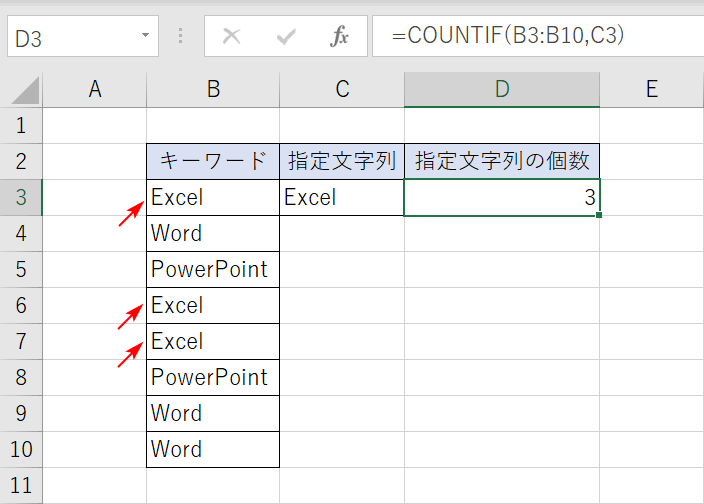Select column C header
704x504 pixels.
point(342,89)
